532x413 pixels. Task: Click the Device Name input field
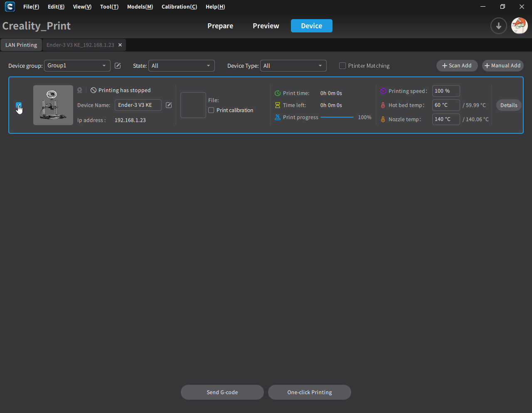click(138, 105)
